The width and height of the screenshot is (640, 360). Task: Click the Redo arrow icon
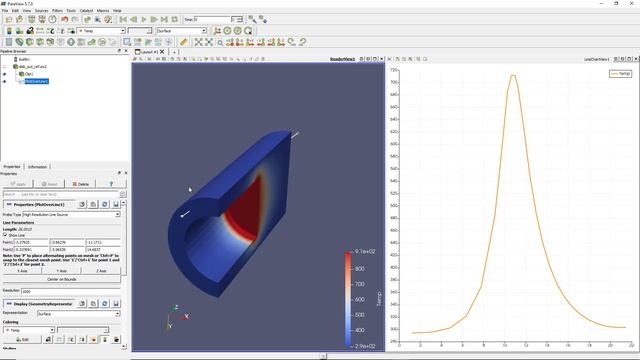(75, 20)
